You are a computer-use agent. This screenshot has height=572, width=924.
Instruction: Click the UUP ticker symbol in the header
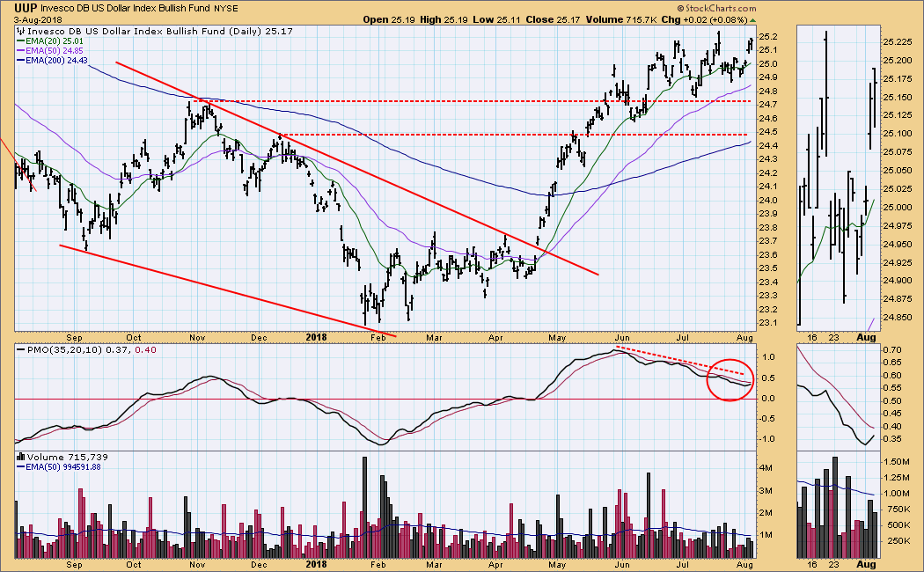click(26, 8)
